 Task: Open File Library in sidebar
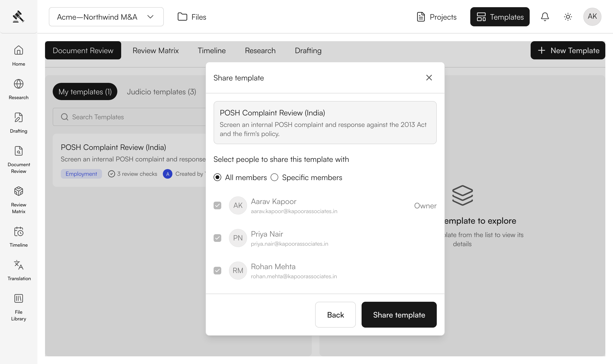click(x=19, y=307)
